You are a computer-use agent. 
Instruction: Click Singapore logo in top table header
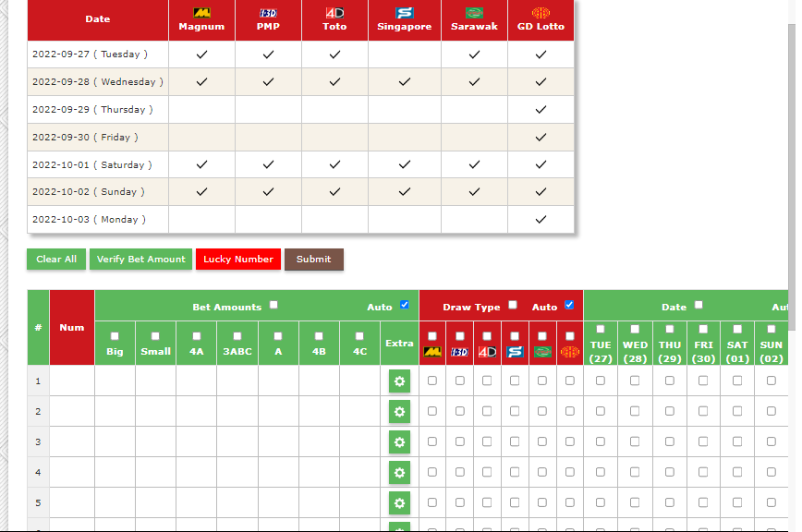404,13
